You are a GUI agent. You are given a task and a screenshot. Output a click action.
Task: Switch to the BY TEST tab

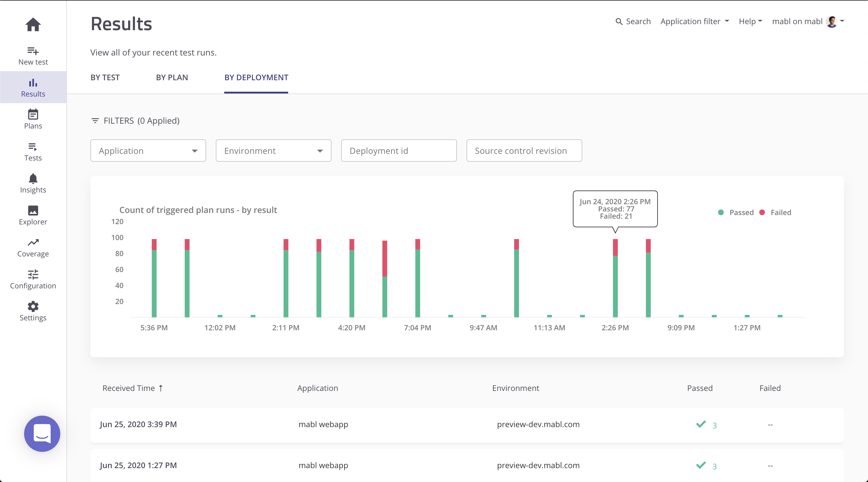click(x=105, y=78)
